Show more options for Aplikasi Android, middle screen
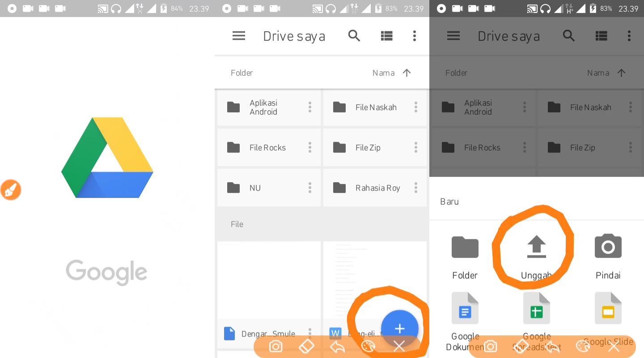 point(309,107)
